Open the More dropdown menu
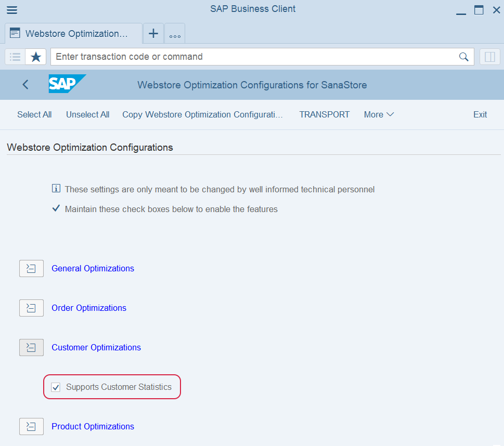504x446 pixels. coord(379,115)
